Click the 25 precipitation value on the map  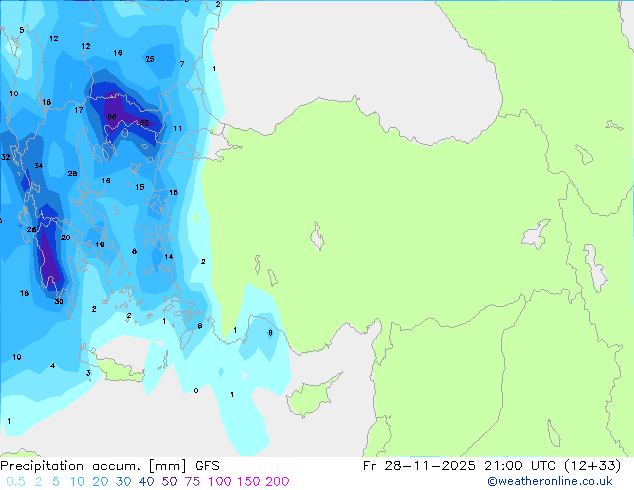point(150,59)
